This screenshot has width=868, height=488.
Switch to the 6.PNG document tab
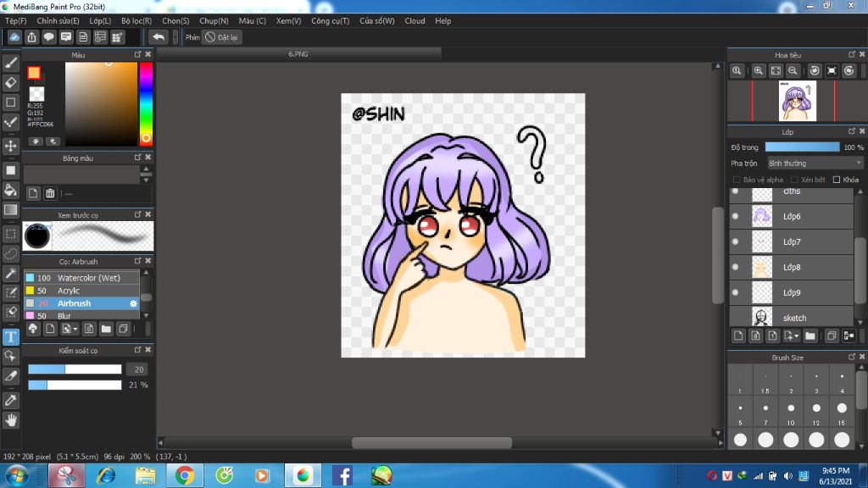pyautogui.click(x=298, y=53)
